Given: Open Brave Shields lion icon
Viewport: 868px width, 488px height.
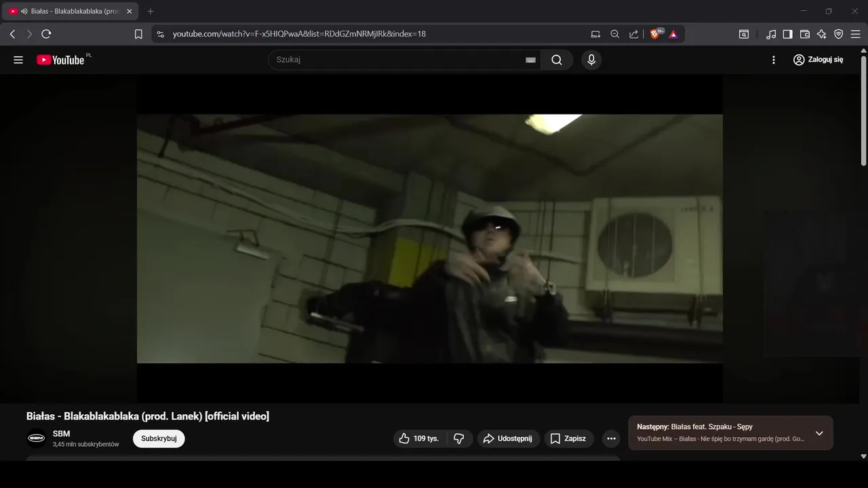Looking at the screenshot, I should click(x=656, y=34).
